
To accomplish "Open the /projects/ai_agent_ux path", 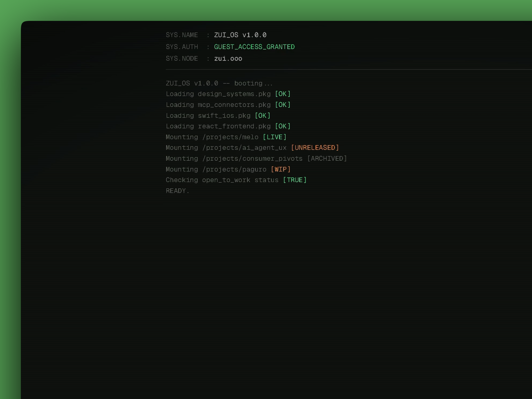I will (x=244, y=148).
